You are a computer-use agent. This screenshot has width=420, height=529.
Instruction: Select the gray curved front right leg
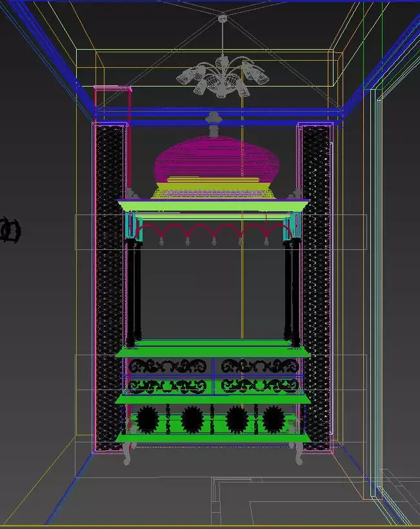(298, 453)
